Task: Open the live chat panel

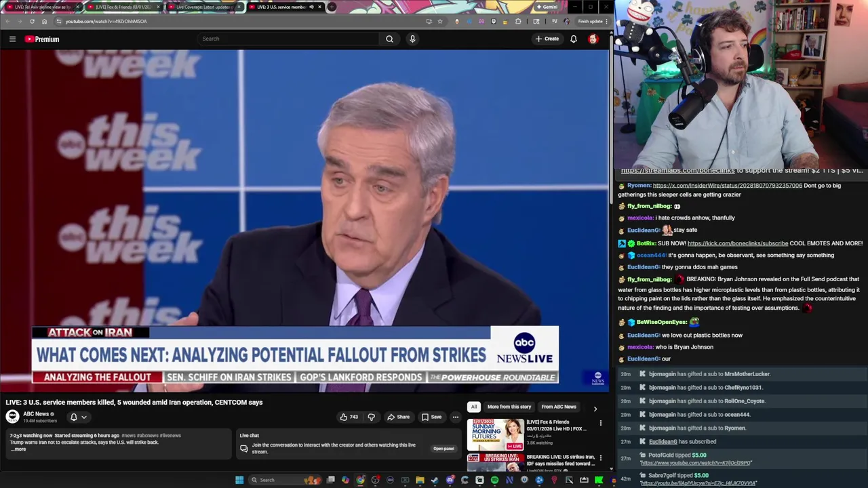Action: (x=443, y=449)
